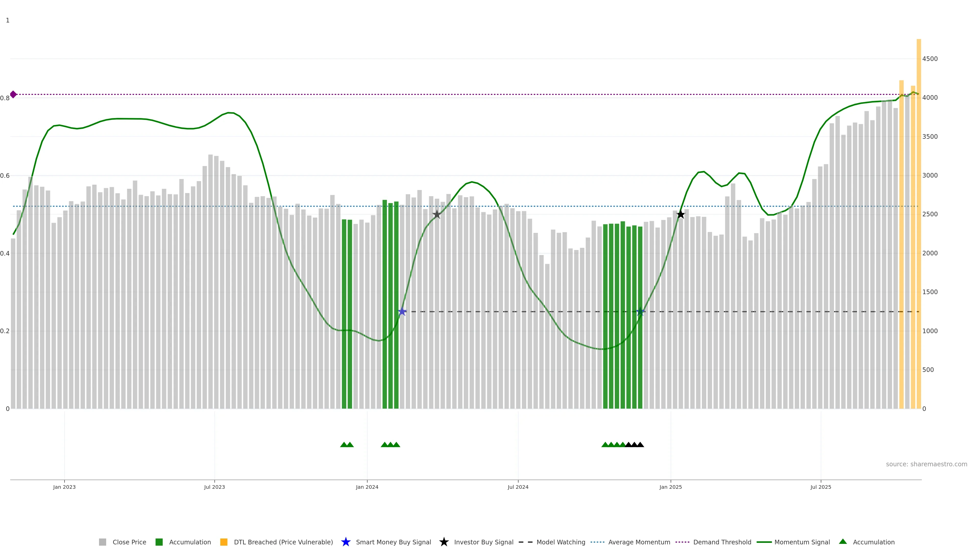Toggle Momentum Signal line in legend
Screen dimensions: 980x551
pyautogui.click(x=802, y=542)
